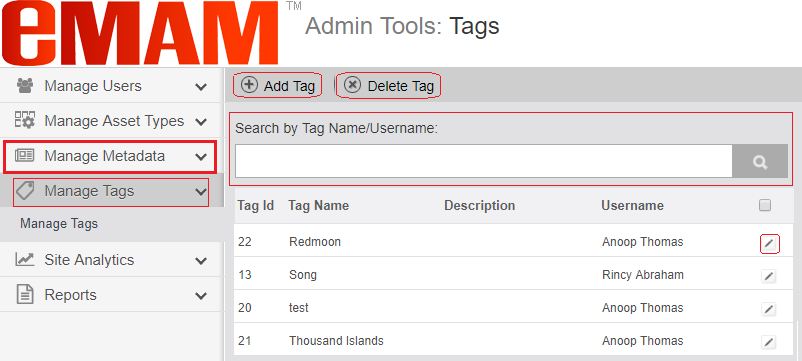The width and height of the screenshot is (802, 361).
Task: Expand the Manage Users chevron
Action: pyautogui.click(x=201, y=87)
